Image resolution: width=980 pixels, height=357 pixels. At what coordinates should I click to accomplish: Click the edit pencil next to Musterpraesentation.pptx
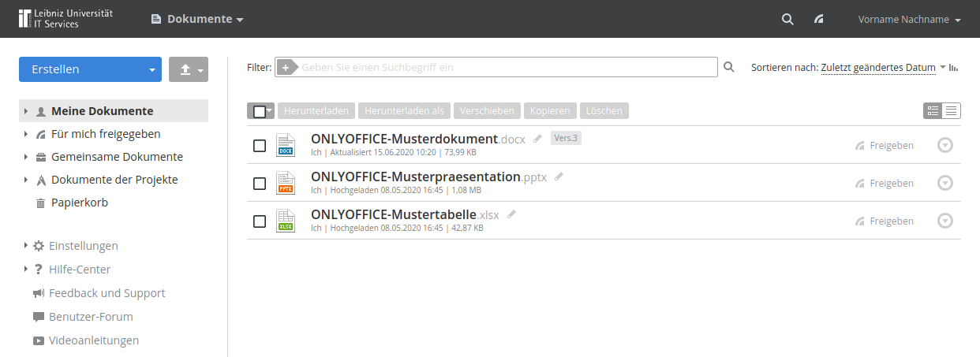(559, 177)
